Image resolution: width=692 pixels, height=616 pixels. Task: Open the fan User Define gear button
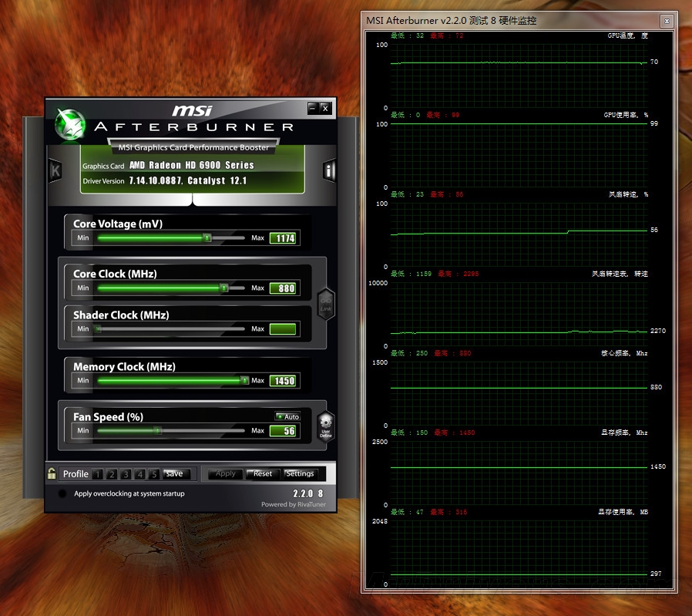326,426
